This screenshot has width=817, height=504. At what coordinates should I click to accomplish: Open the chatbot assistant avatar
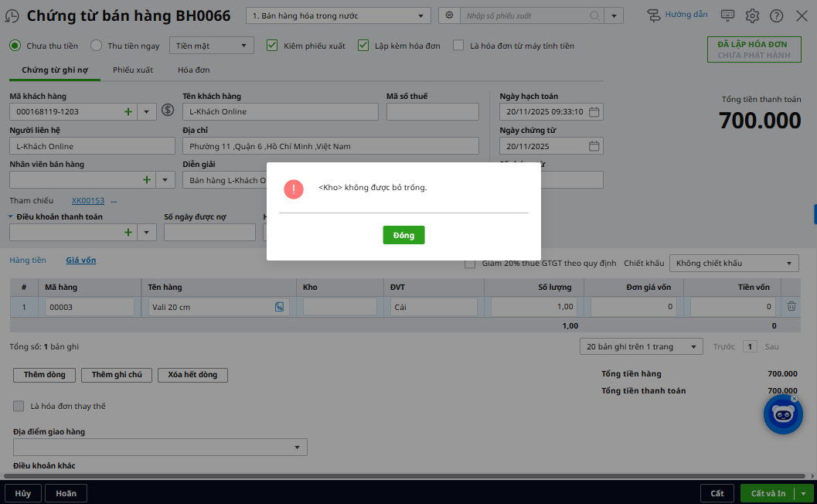coord(783,414)
